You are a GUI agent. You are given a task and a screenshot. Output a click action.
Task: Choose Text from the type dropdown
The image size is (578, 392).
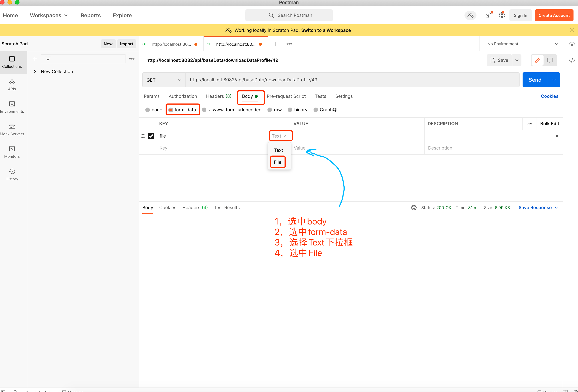coord(279,150)
